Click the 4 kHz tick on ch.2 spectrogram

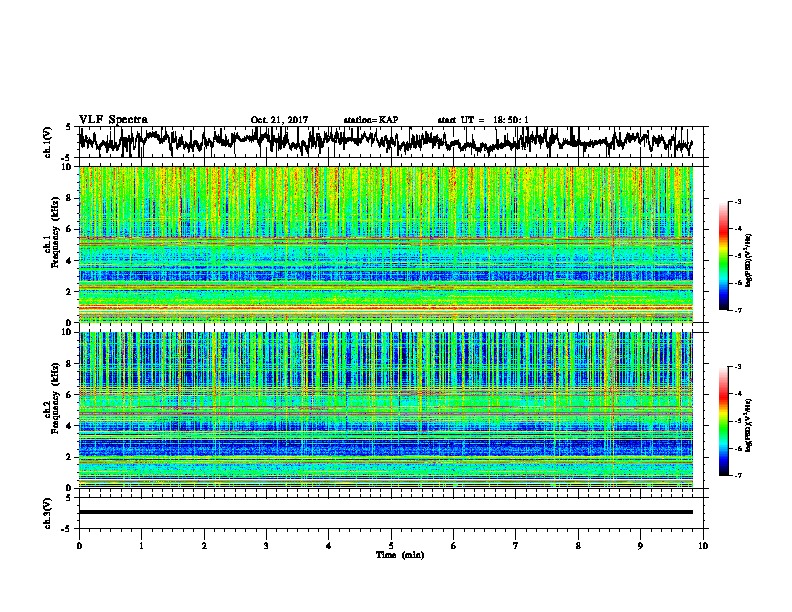tap(69, 426)
